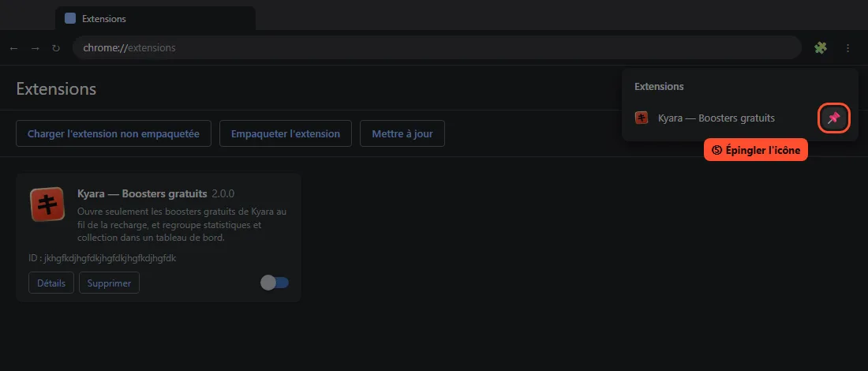
Task: Click the extension ID text
Action: coord(103,258)
